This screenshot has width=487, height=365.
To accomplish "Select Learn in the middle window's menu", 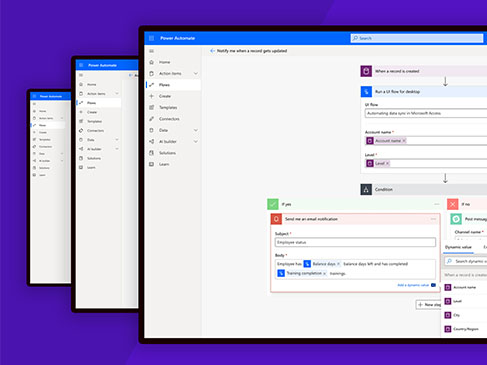I will [x=91, y=167].
